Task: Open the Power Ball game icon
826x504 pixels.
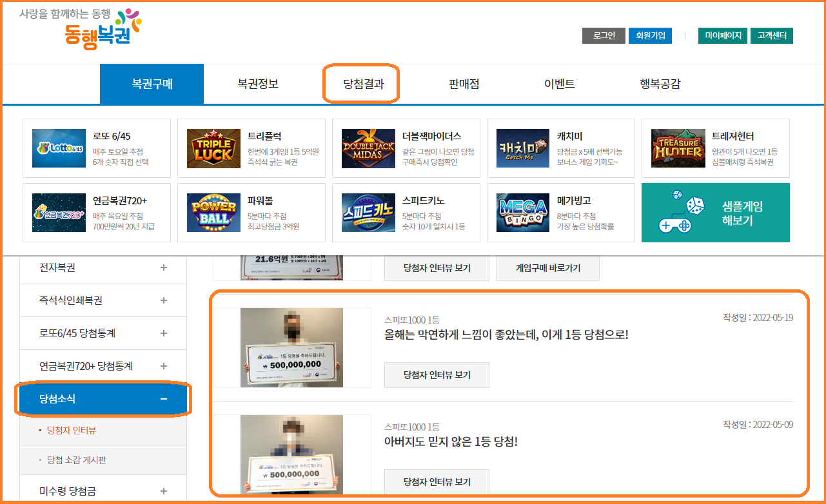Action: coord(213,213)
